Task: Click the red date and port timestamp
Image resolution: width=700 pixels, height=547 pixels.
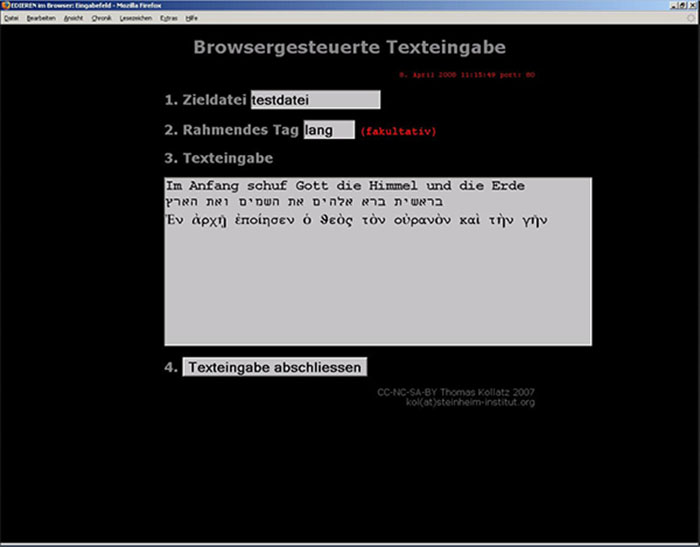Action: click(x=467, y=74)
